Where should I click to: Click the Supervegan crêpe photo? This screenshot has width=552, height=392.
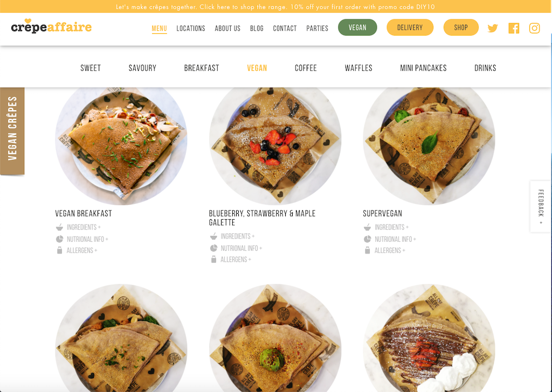coord(429,146)
